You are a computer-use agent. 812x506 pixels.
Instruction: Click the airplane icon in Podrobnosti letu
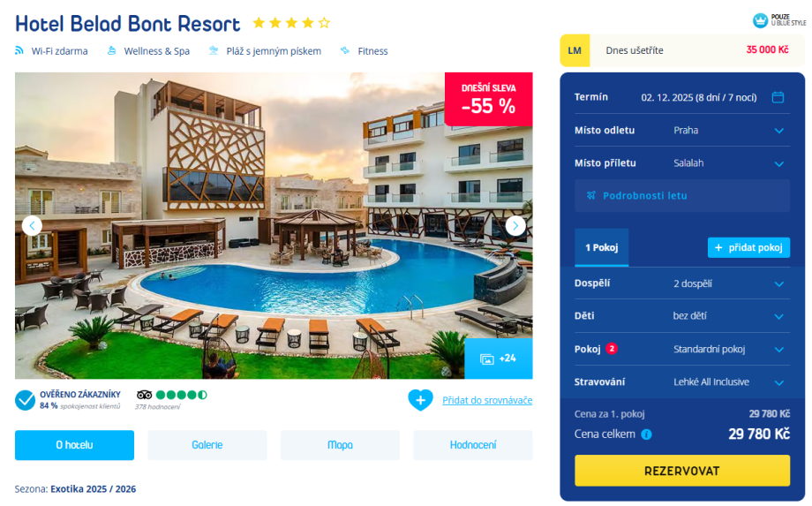(x=590, y=196)
